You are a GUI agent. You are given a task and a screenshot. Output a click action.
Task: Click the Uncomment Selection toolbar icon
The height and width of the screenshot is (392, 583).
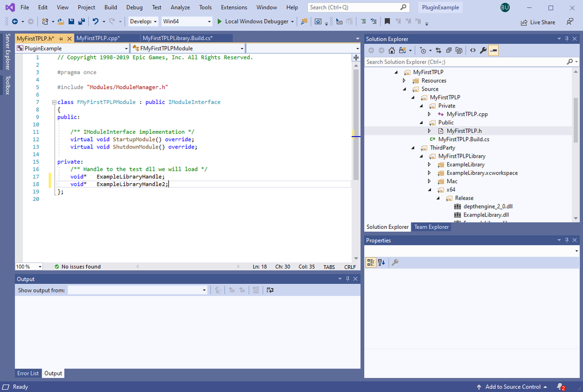(374, 22)
